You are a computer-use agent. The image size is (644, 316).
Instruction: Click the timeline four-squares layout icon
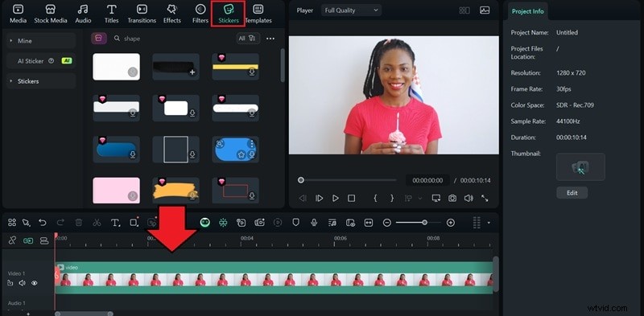click(12, 223)
